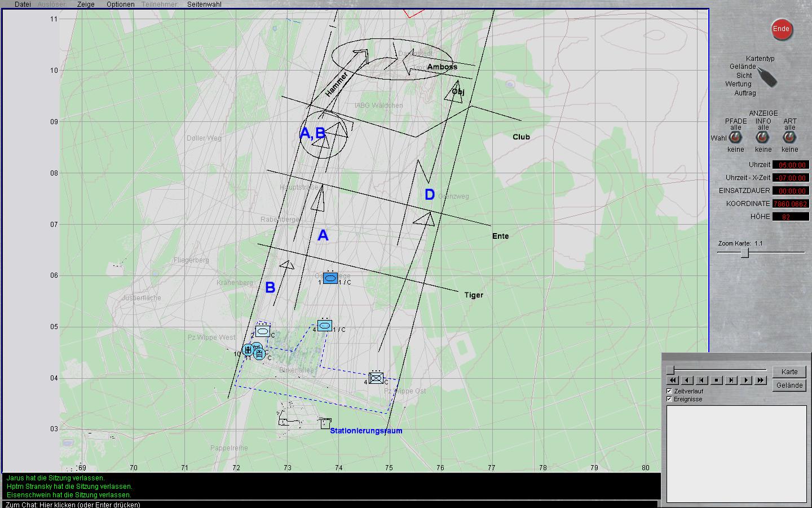Click the stop playback button
The width and height of the screenshot is (812, 508).
[716, 380]
